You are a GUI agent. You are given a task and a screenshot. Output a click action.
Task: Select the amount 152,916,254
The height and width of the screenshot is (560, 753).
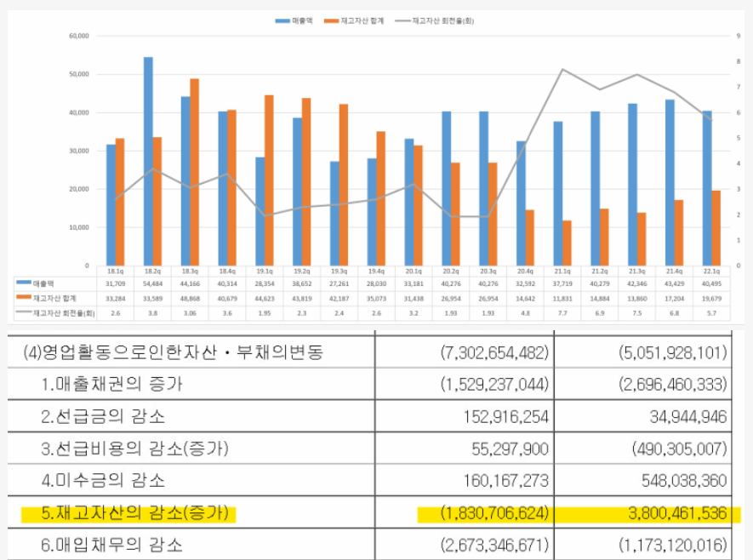505,416
